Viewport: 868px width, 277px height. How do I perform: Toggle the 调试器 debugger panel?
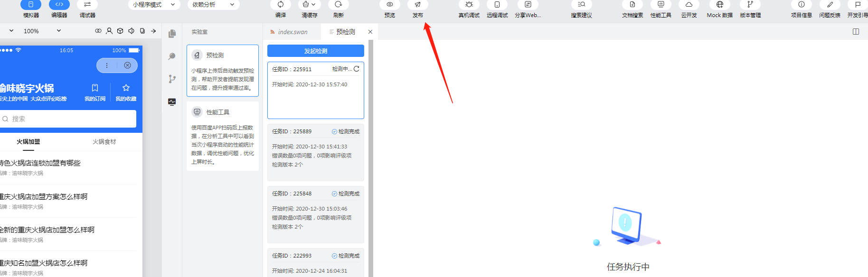tap(87, 5)
